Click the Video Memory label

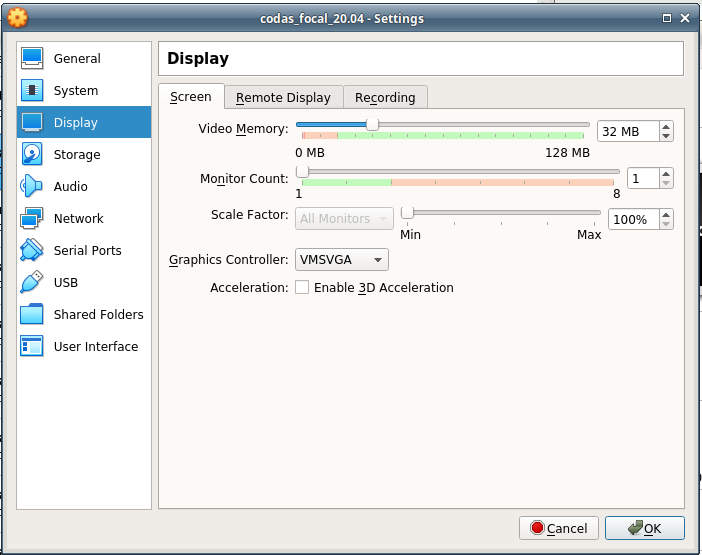coord(243,129)
